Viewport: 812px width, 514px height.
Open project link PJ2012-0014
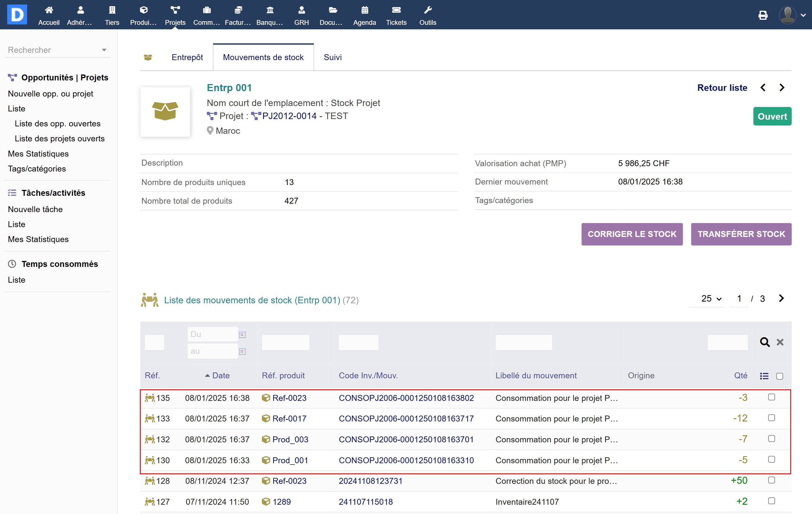[x=289, y=116]
